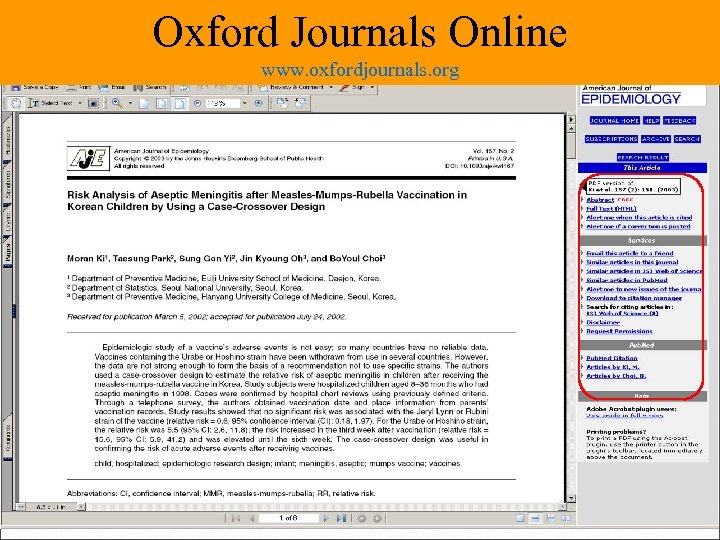Open the zoom percentage dropdown
720x540 pixels.
[244, 104]
